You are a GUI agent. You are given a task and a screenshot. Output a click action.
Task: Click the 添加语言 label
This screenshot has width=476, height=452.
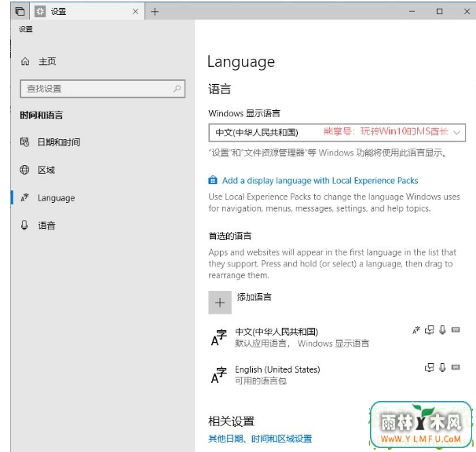(x=254, y=297)
